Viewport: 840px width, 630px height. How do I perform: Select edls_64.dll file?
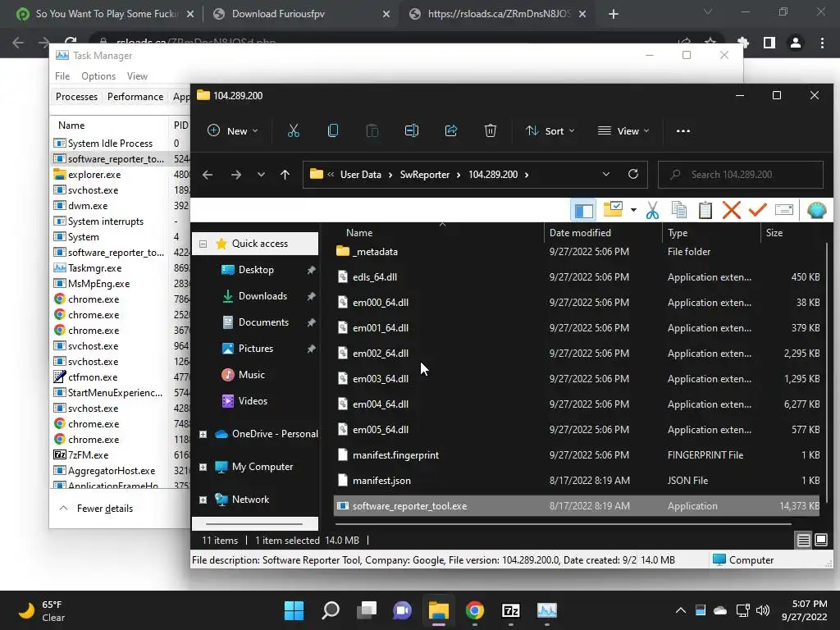pos(374,277)
